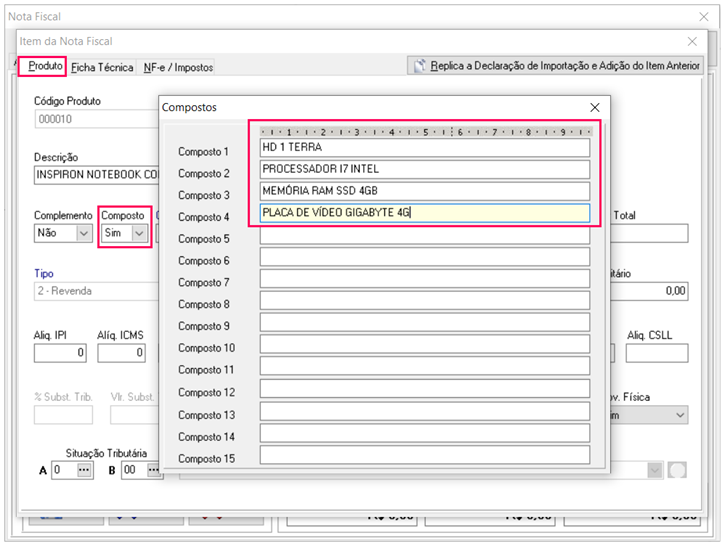Click the MEMÓRIA RAM SSD 4GB field
Viewport: 725px width, 546px height.
424,191
